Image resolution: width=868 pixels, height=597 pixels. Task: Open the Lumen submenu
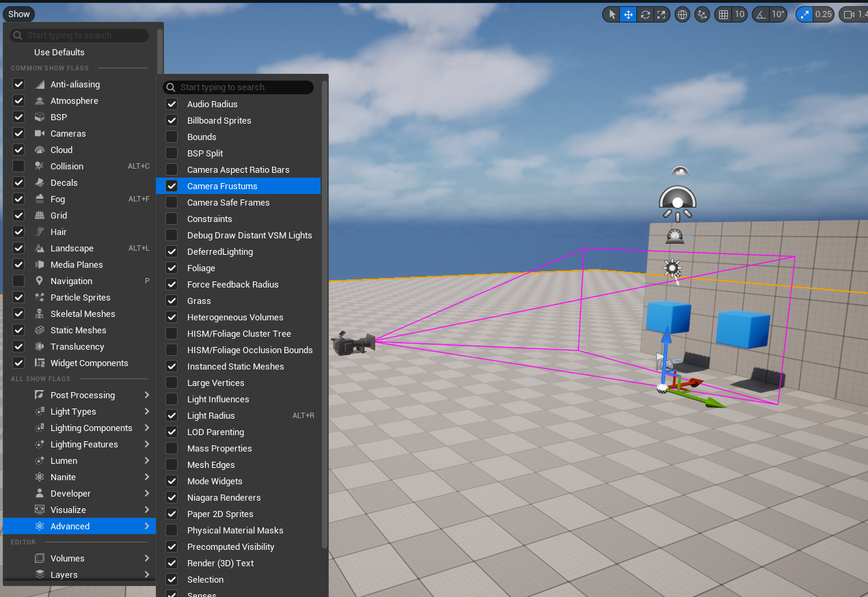[x=79, y=460]
